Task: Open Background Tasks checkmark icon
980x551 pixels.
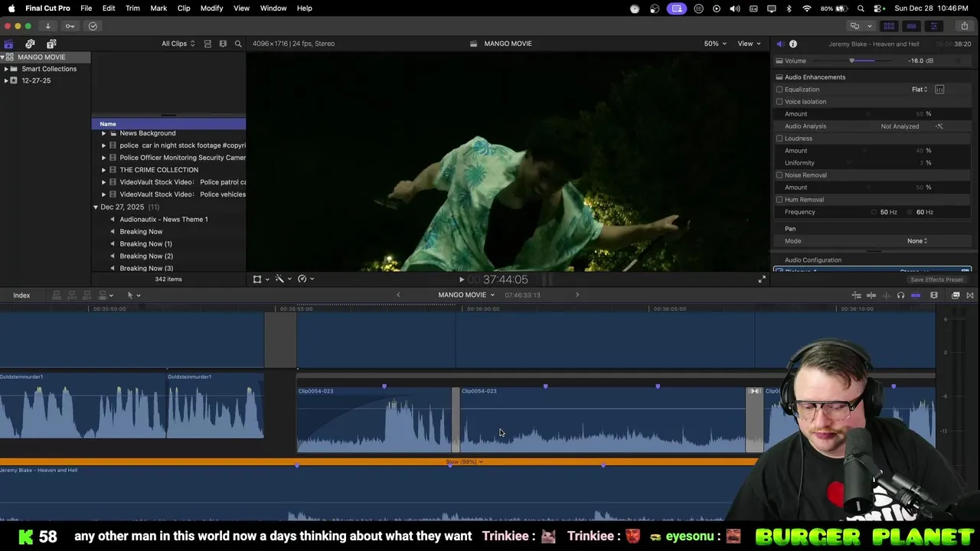Action: [x=93, y=26]
